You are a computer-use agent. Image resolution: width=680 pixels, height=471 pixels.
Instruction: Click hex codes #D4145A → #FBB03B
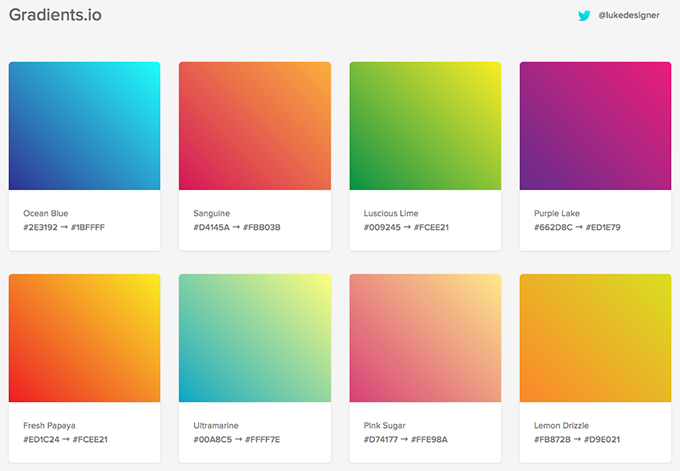(x=237, y=227)
